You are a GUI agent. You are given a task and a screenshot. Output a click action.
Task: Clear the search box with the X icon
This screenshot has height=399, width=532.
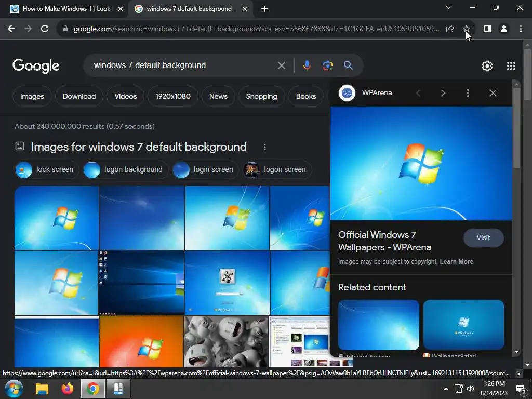(282, 65)
